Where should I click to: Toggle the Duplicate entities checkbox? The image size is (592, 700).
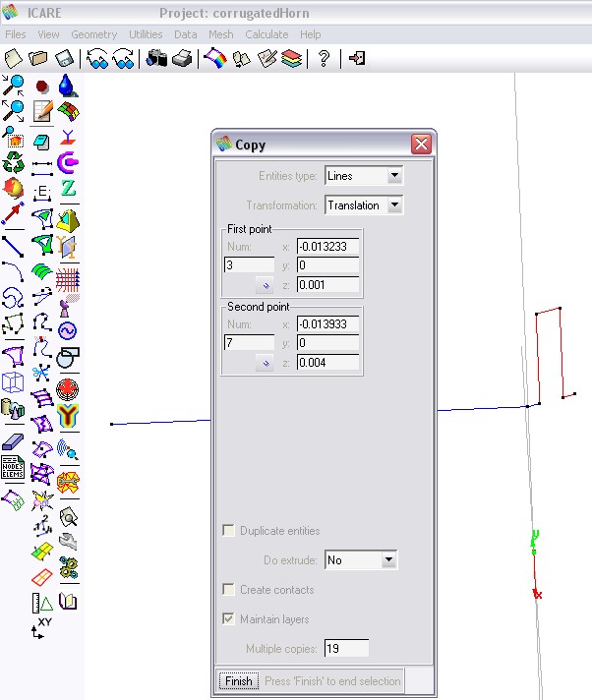click(x=228, y=530)
